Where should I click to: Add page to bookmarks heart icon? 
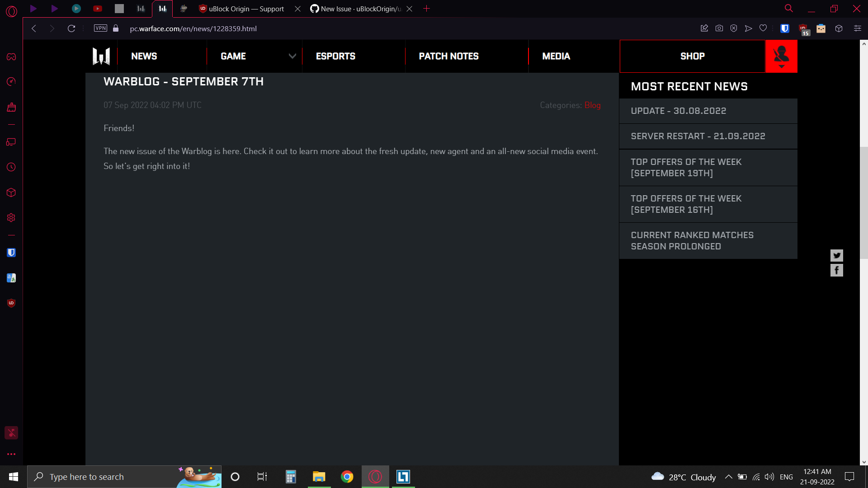click(x=763, y=28)
